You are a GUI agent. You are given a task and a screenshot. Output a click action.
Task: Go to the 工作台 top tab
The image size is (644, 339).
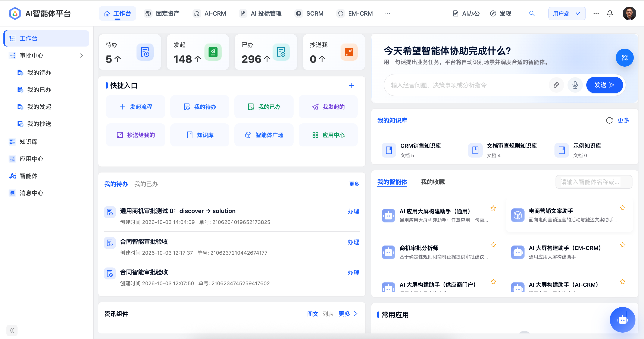point(117,13)
